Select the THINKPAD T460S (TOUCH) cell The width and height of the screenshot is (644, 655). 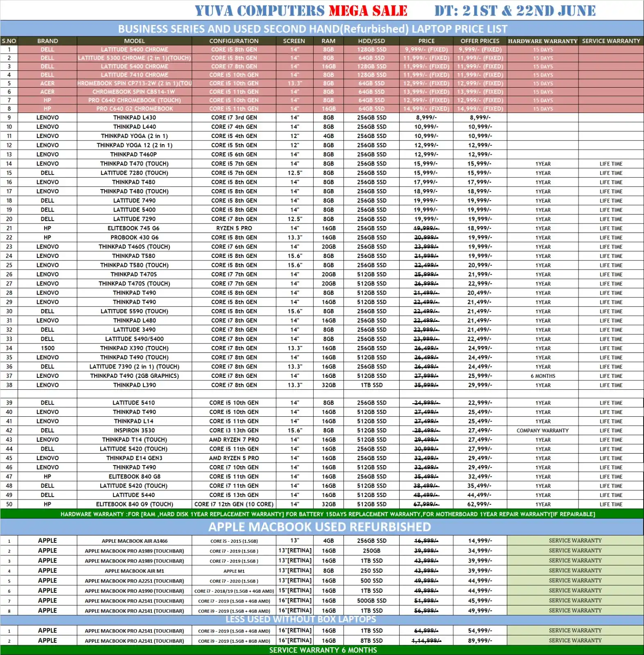pyautogui.click(x=134, y=247)
